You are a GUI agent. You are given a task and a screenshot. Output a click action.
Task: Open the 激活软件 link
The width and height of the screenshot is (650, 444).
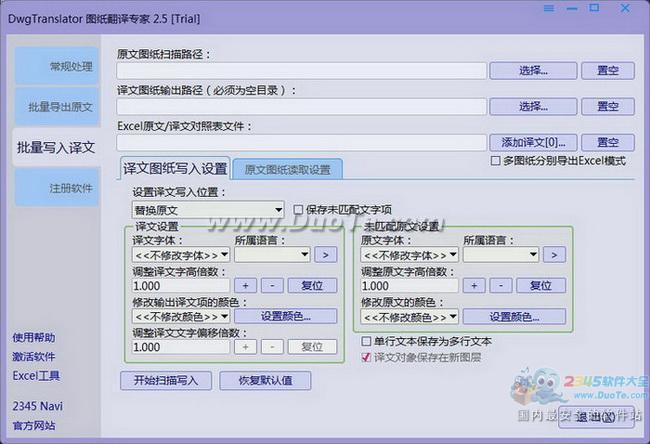click(x=34, y=357)
